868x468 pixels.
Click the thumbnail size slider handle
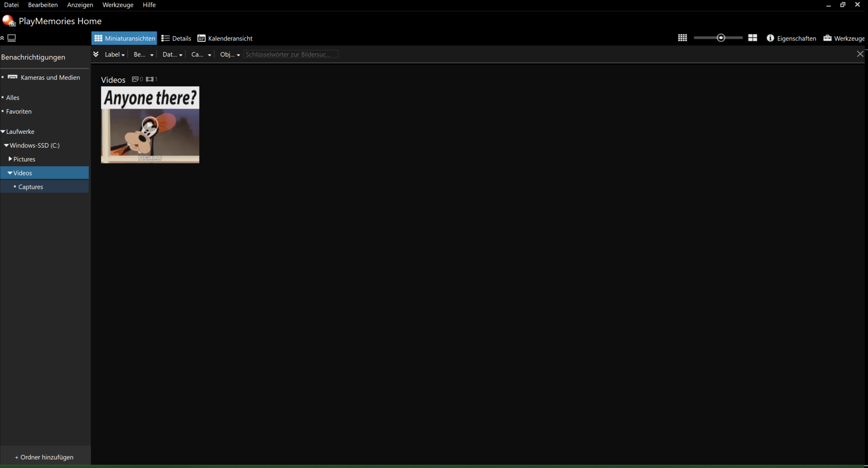pyautogui.click(x=721, y=38)
